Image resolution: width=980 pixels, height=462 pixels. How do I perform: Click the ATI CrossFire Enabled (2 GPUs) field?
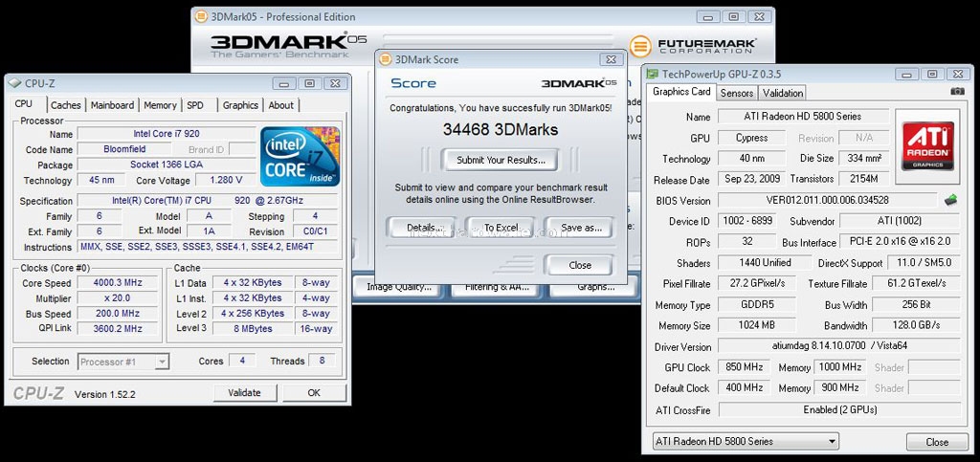tap(838, 409)
